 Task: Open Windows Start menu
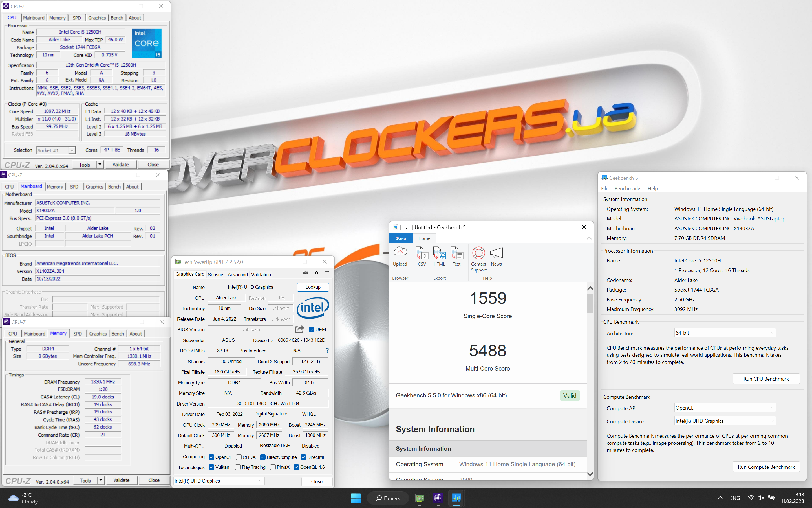[356, 498]
